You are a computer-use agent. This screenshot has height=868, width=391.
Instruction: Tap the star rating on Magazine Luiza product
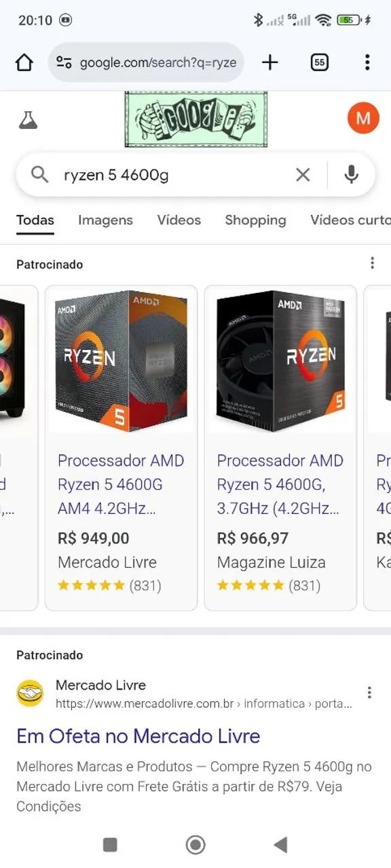click(x=253, y=585)
